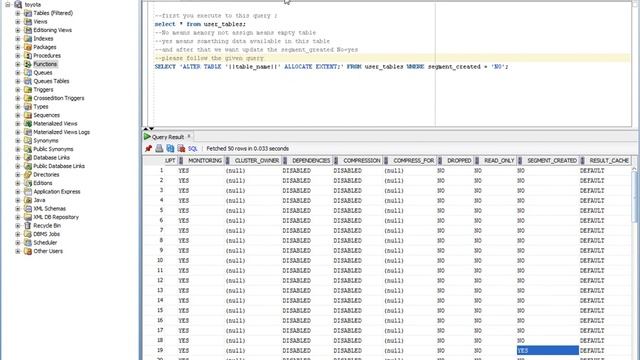Select DEPENDENCIES DISABLED cell in row 10
Viewport: 640px width, 360px height.
click(x=307, y=260)
